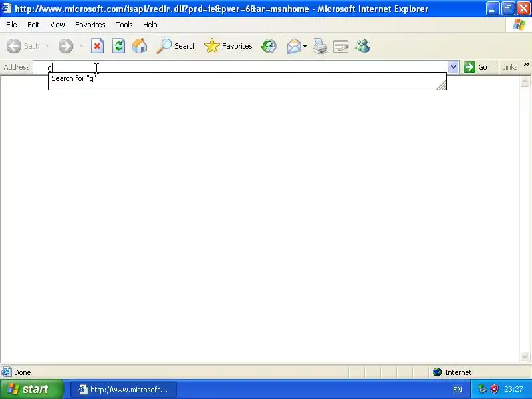Image resolution: width=532 pixels, height=399 pixels.
Task: Click the 23:27 system clock
Action: click(513, 389)
